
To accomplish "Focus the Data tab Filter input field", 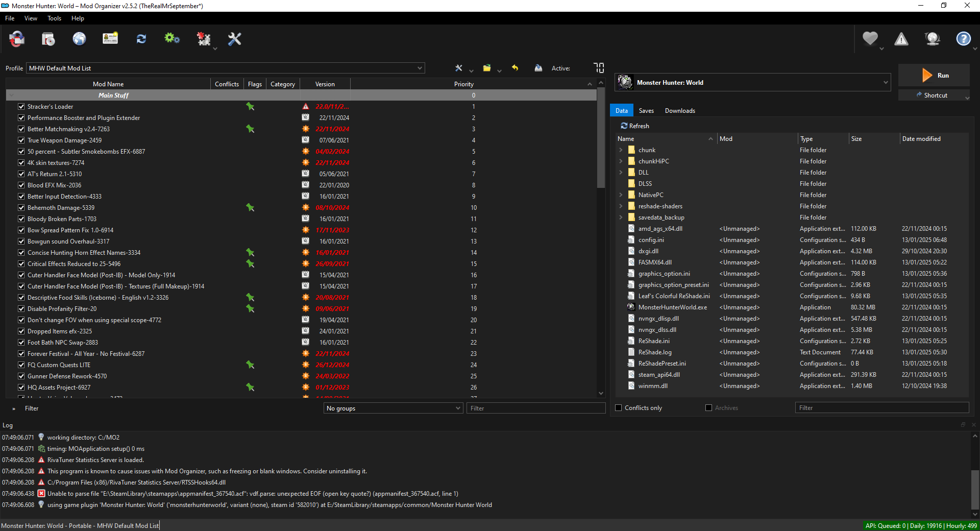I will click(x=882, y=407).
